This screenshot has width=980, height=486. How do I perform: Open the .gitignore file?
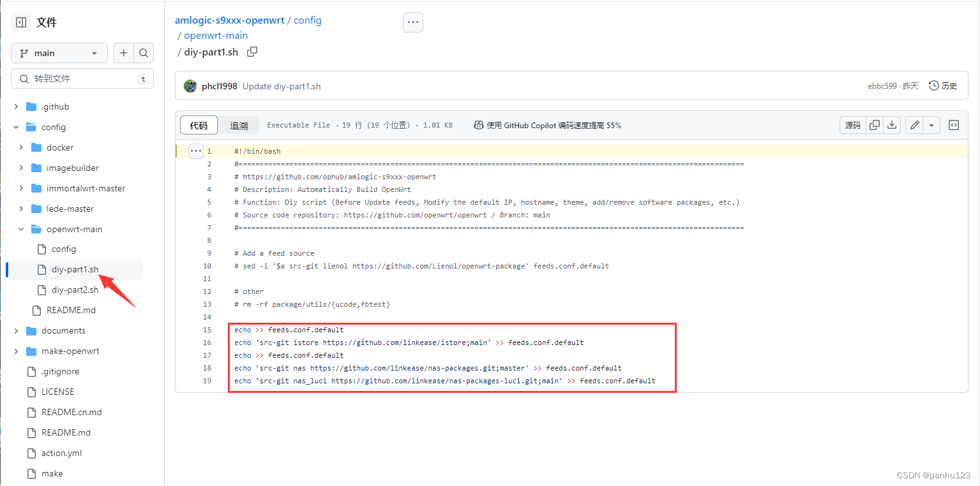(60, 371)
